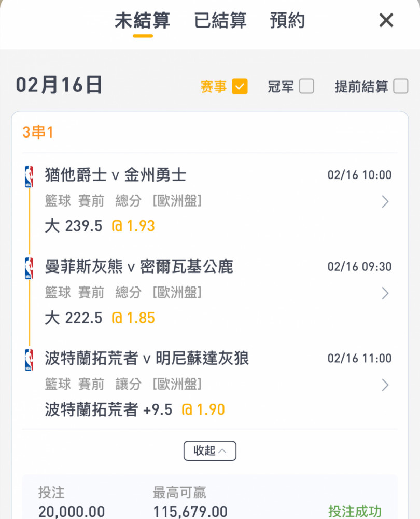Select the 大 239.5 @1.93 selection
This screenshot has width=420, height=519.
(100, 226)
